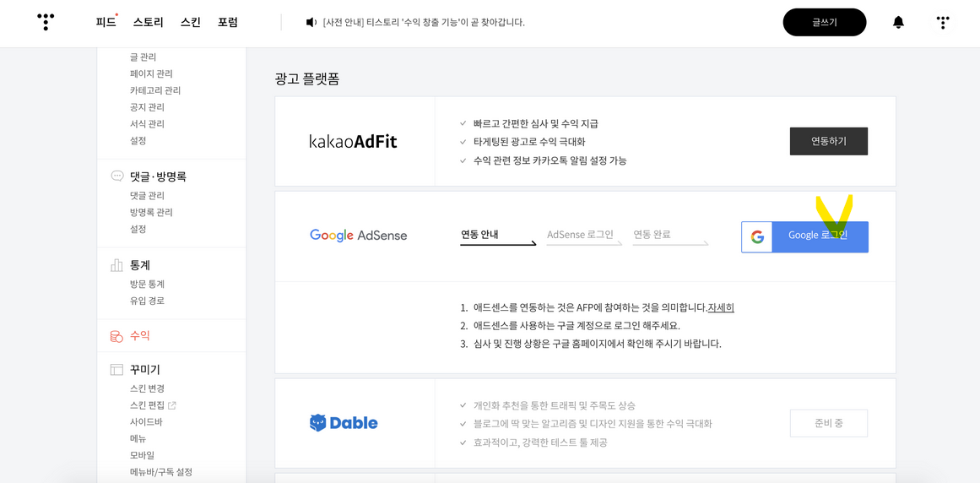Open the 스킨 tab
980x483 pixels.
pos(191,23)
